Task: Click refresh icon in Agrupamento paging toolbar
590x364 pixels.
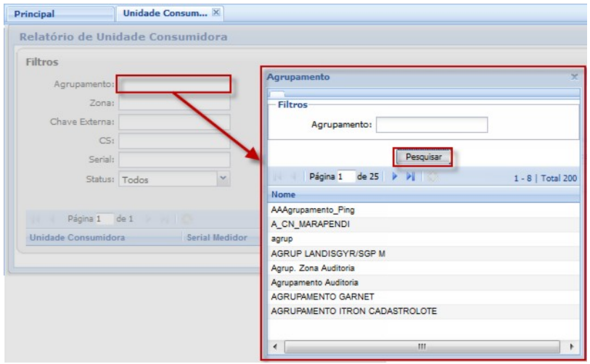Action: [x=433, y=177]
